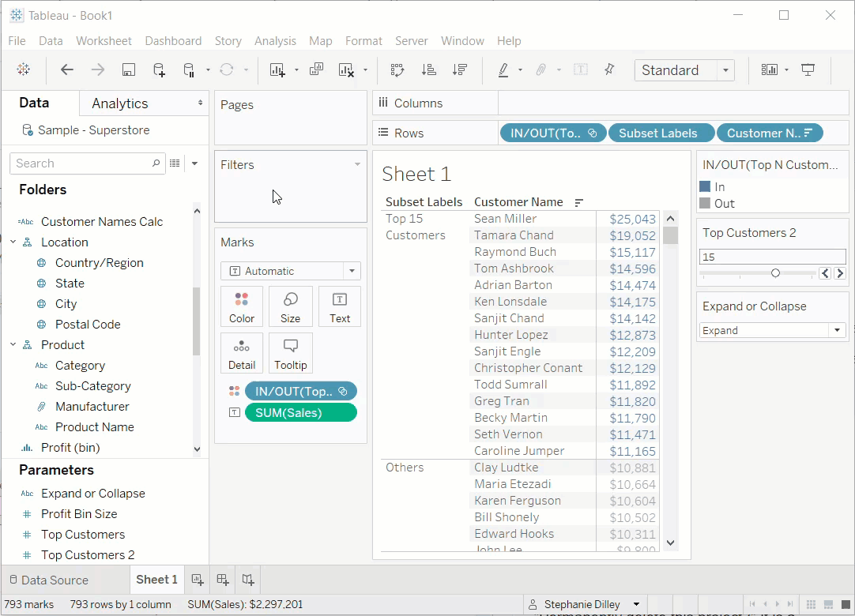Viewport: 855px width, 616px height.
Task: Click the Duplicate sheet icon
Action: click(x=316, y=69)
